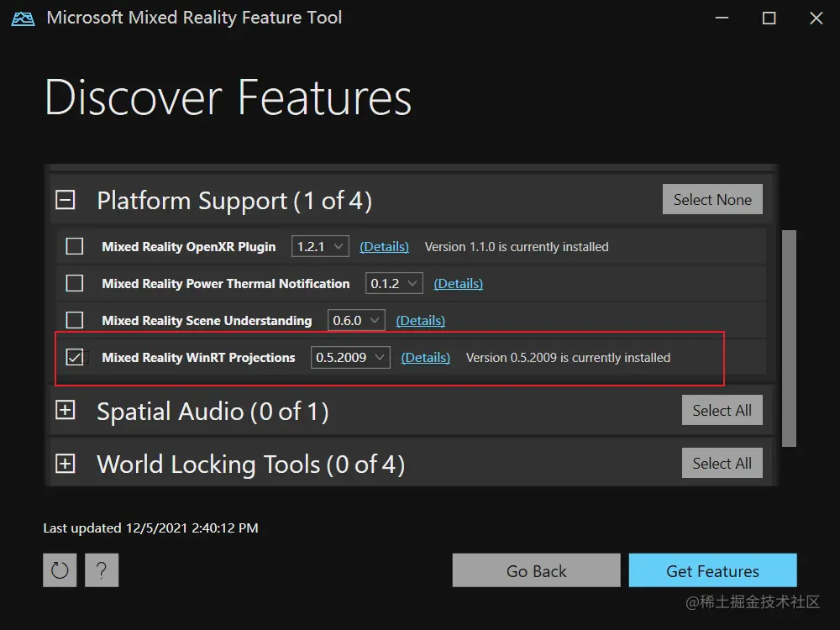Screen dimensions: 840x630
Task: Click the feature list vertical scrollbar
Action: click(788, 336)
